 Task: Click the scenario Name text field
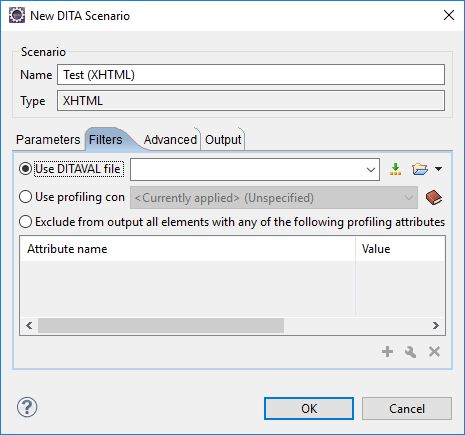[x=251, y=75]
